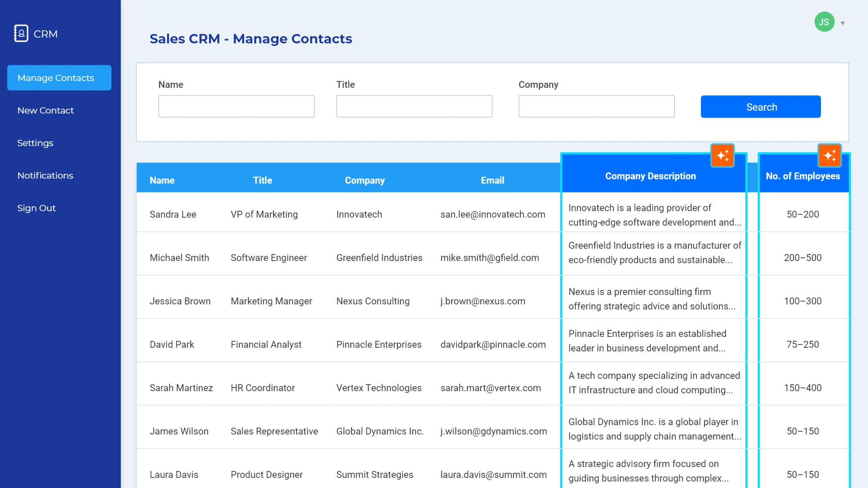The width and height of the screenshot is (868, 488).
Task: Expand the profile dropdown arrow
Action: pyautogui.click(x=842, y=23)
